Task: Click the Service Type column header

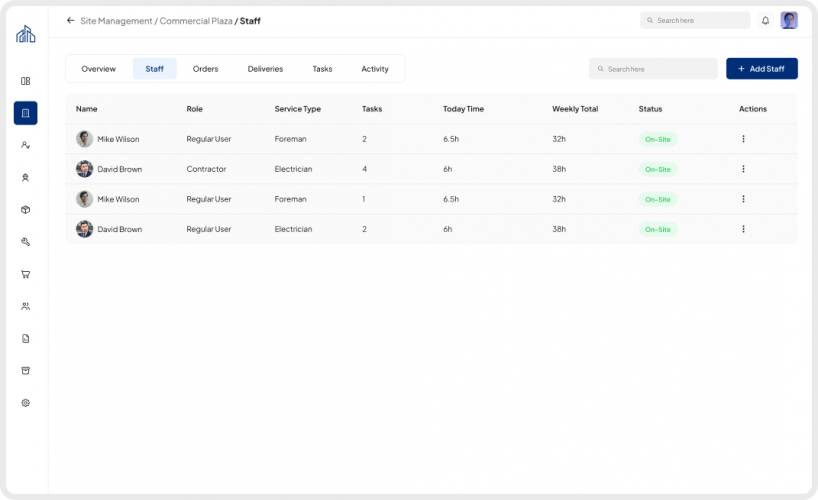Action: (298, 109)
